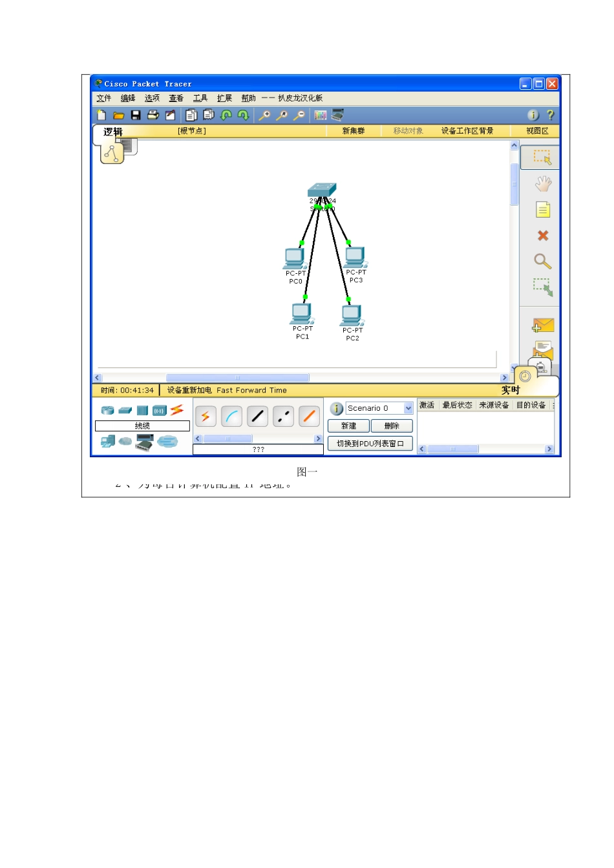Click the Undo arrow icon

point(226,115)
